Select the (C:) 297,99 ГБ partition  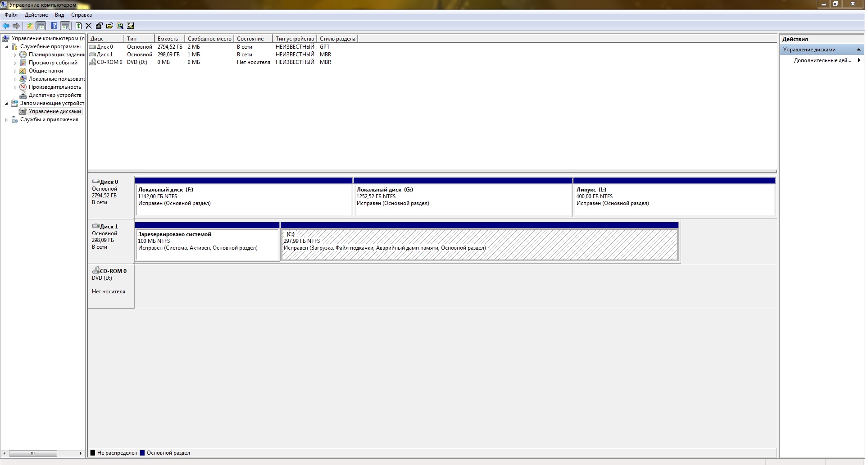click(x=480, y=242)
